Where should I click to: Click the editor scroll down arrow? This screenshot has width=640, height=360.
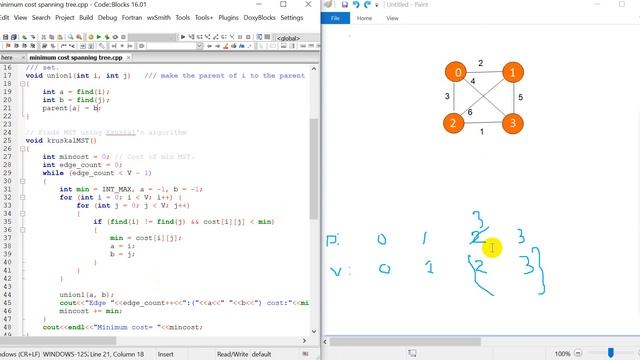coord(313,331)
